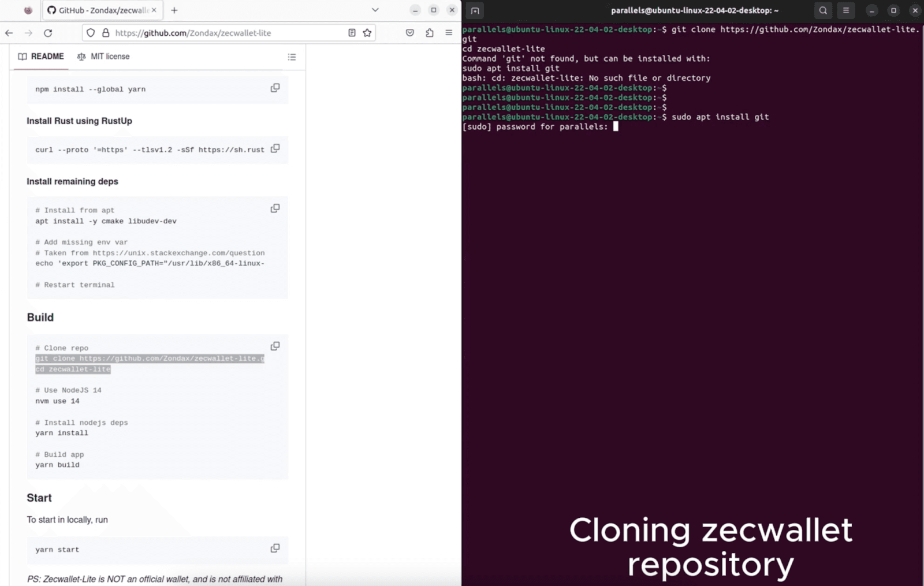Click the terminal window title bar text
This screenshot has width=924, height=586.
coord(695,10)
